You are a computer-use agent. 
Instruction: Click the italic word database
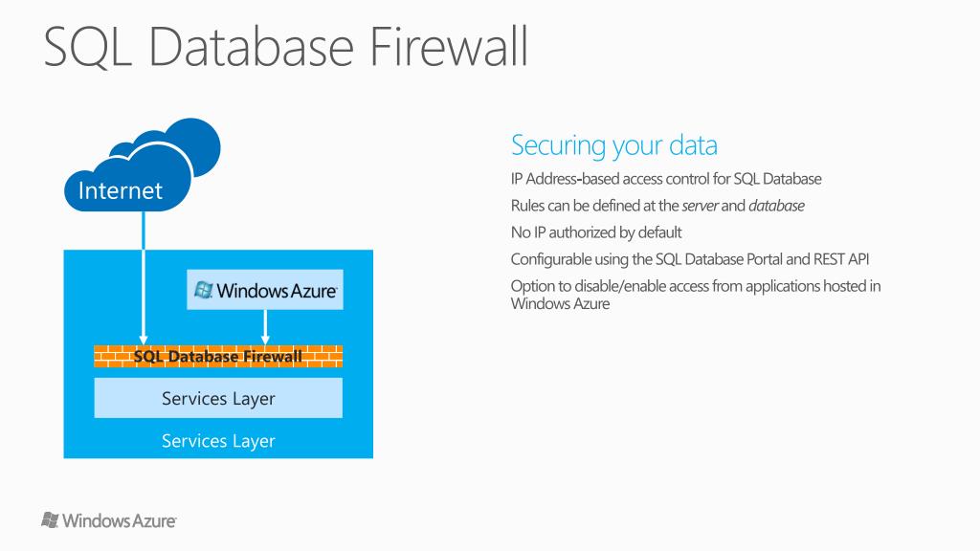click(776, 207)
